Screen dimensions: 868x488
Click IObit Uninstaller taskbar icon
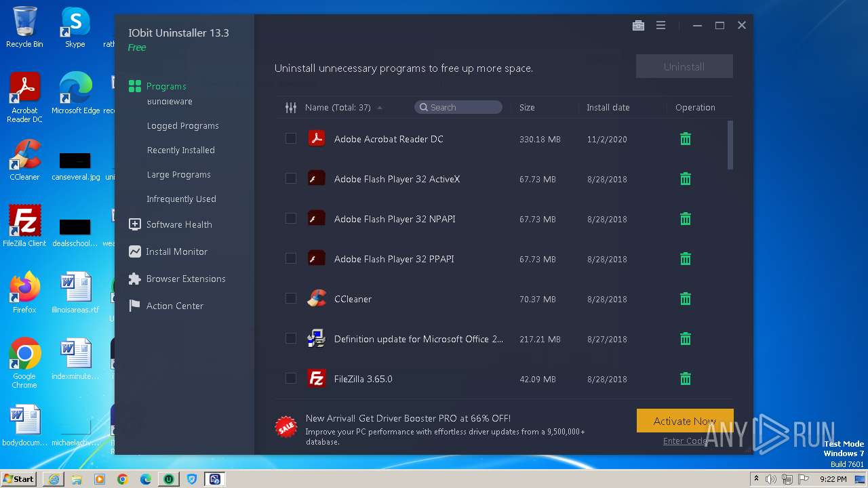168,479
